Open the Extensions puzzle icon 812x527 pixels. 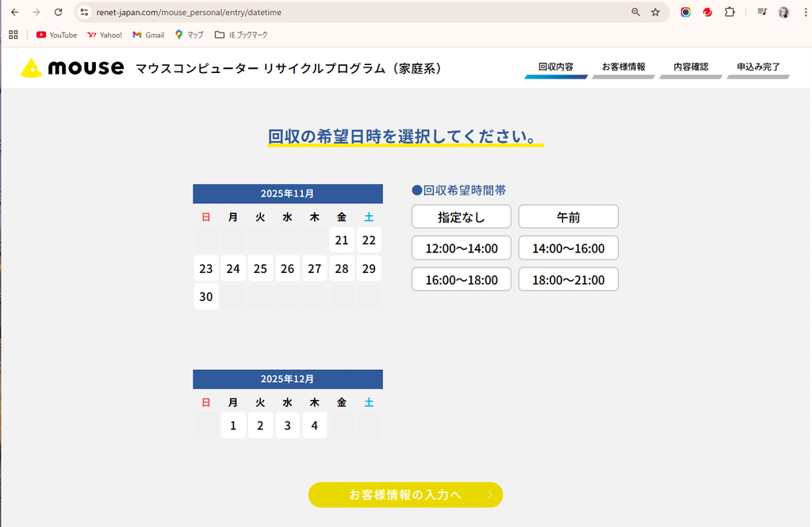[730, 13]
